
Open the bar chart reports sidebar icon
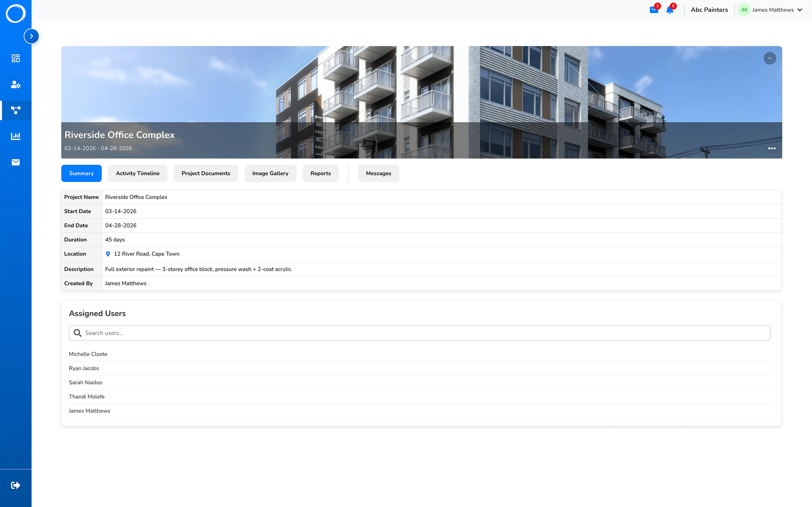click(x=16, y=136)
